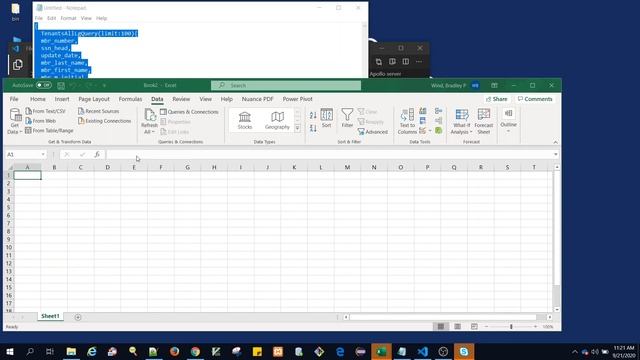Open Notepad's Edit menu
640x360 pixels.
[x=51, y=18]
